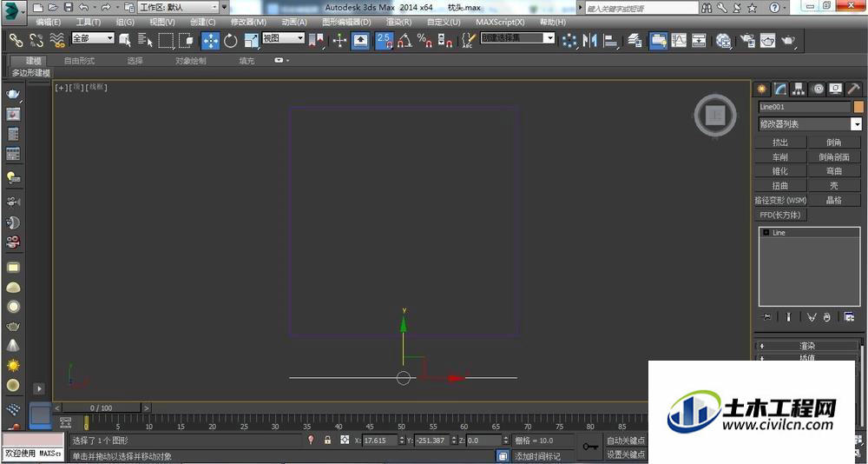Click the Mirror tool icon
Image resolution: width=868 pixels, height=464 pixels.
(590, 41)
